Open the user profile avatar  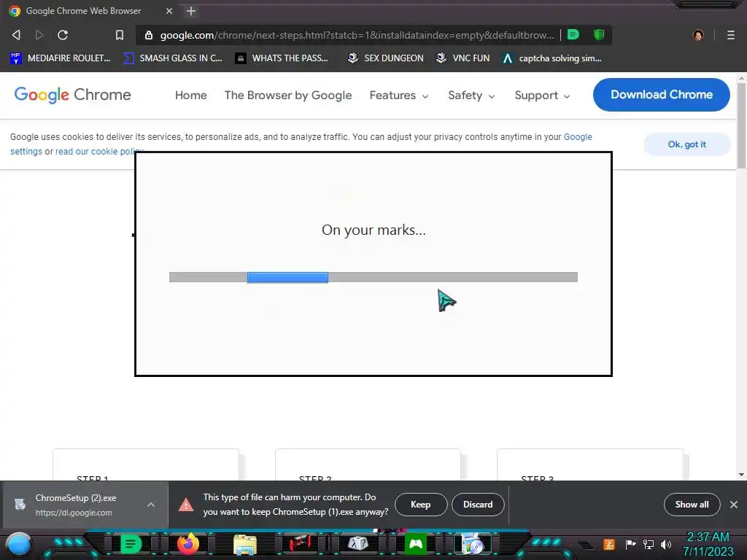point(698,35)
